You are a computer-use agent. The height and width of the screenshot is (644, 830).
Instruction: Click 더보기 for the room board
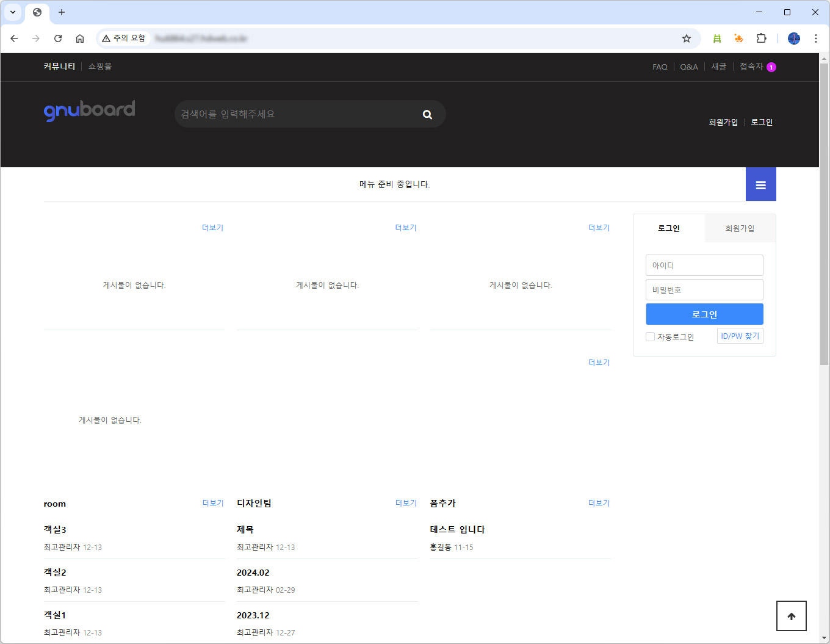point(213,503)
